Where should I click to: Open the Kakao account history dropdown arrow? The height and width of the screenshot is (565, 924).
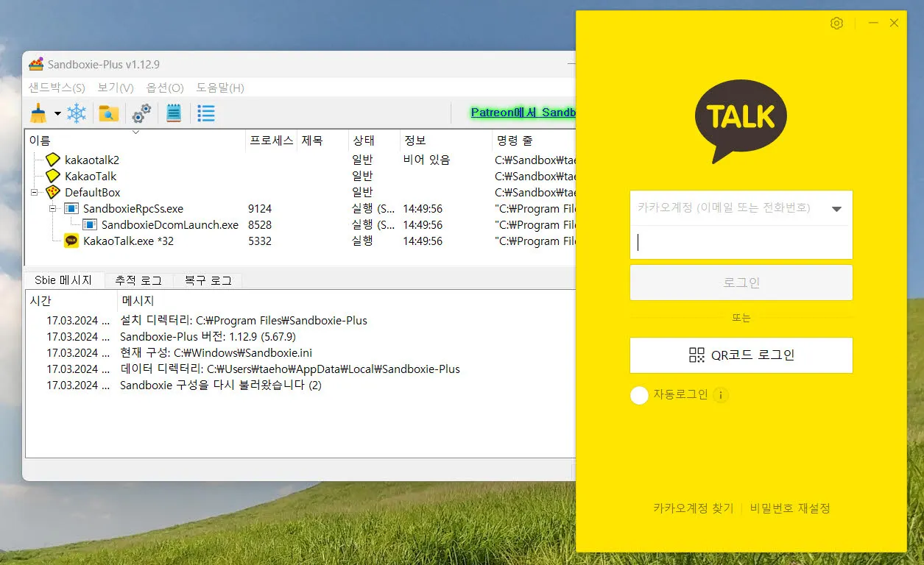(836, 209)
